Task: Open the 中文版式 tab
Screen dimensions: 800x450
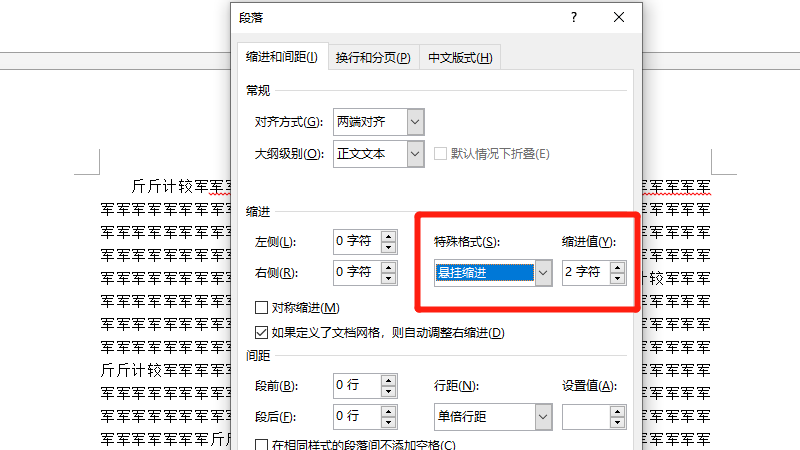Action: [x=460, y=58]
